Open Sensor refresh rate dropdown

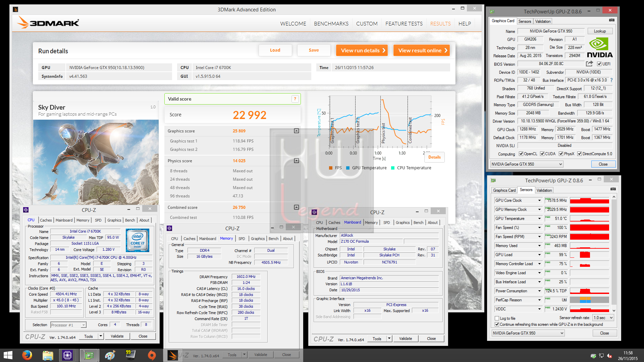[x=603, y=317]
